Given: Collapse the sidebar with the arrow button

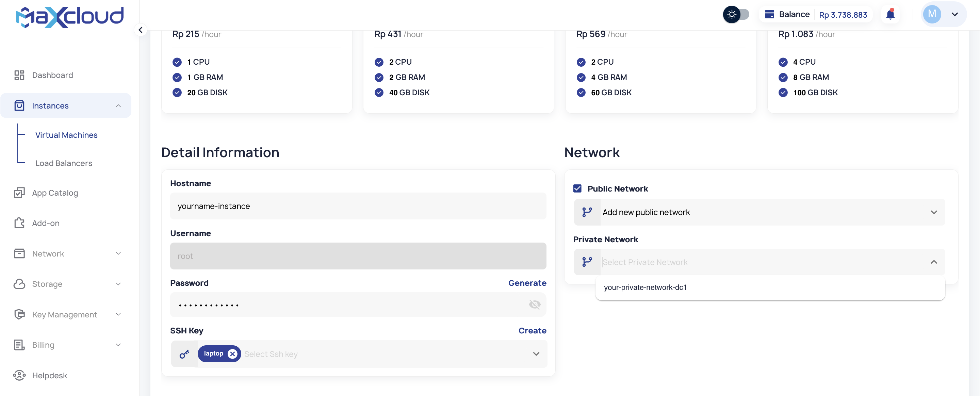Looking at the screenshot, I should click(x=141, y=30).
